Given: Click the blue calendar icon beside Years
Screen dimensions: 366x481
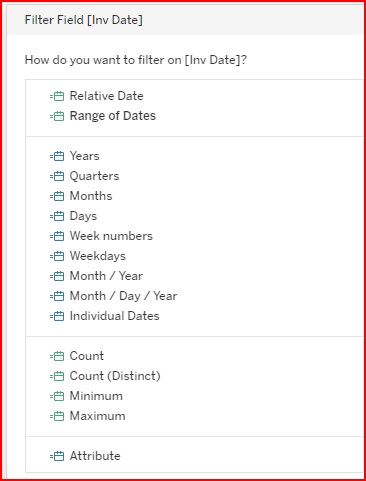Looking at the screenshot, I should [x=57, y=156].
